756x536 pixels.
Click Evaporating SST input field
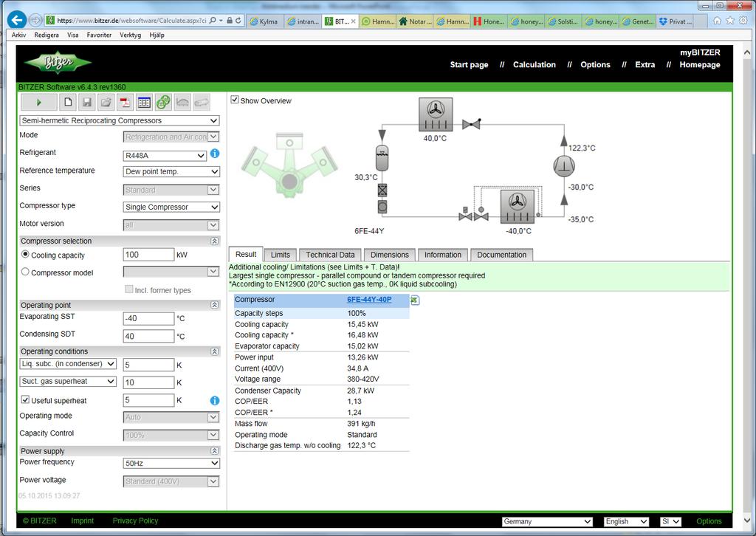(148, 318)
